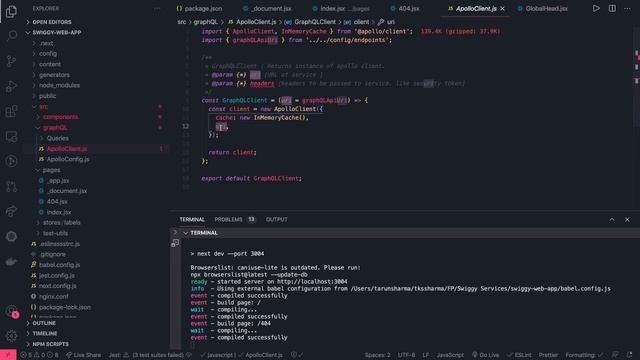This screenshot has width=640, height=360.
Task: Expand the OPEN EDITORS section
Action: coord(97,22)
